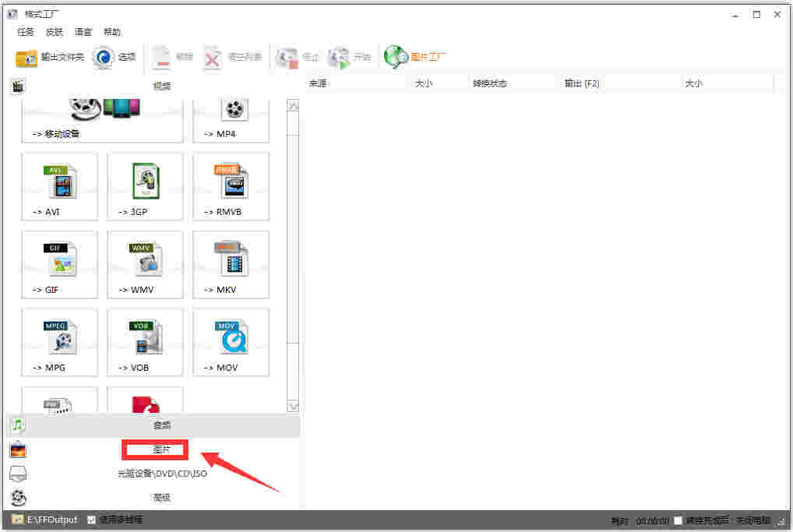Open the 图片工厂 globe icon in toolbar

pyautogui.click(x=396, y=57)
